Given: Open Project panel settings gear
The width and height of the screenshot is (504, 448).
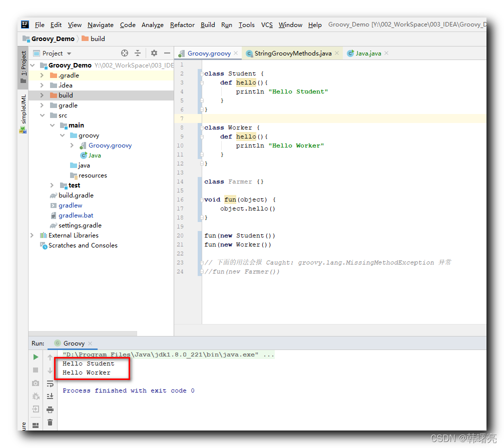Looking at the screenshot, I should [154, 53].
